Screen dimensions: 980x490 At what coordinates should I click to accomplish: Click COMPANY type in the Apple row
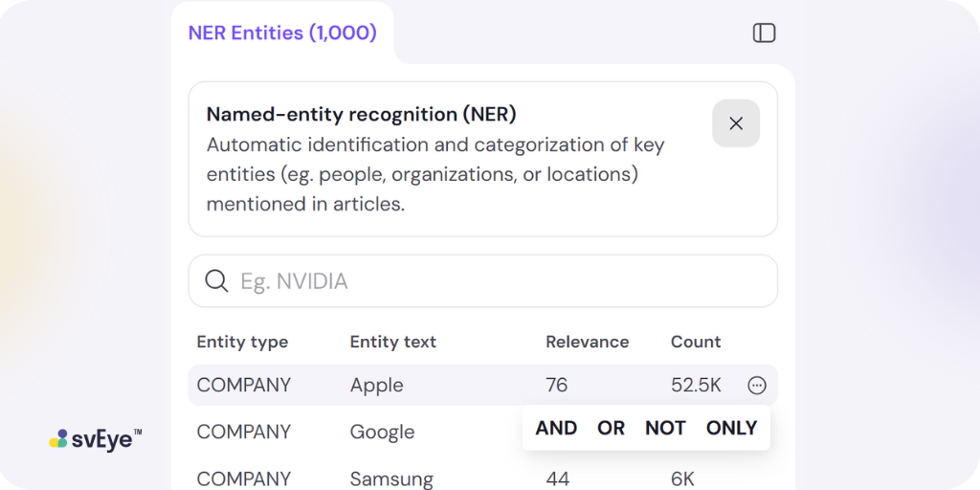(x=244, y=385)
